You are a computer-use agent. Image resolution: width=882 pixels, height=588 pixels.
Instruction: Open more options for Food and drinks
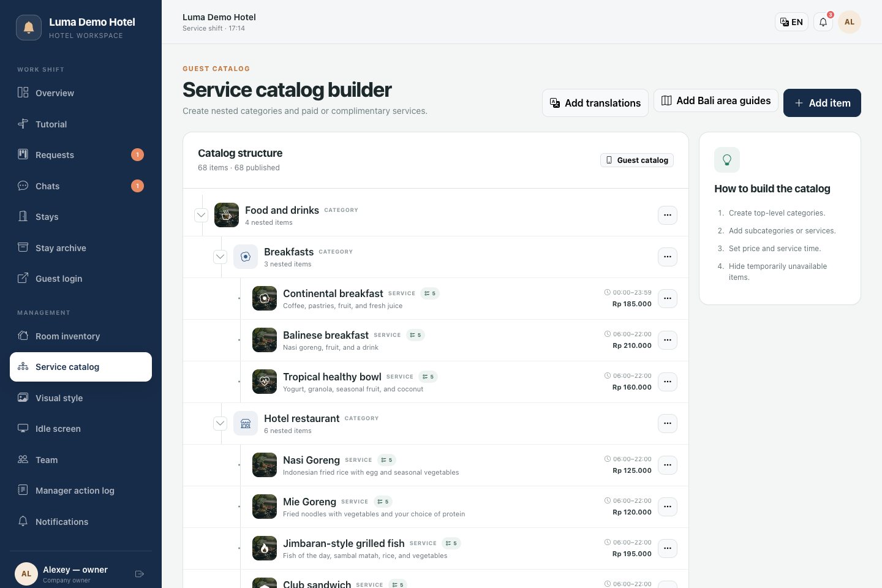coord(668,215)
